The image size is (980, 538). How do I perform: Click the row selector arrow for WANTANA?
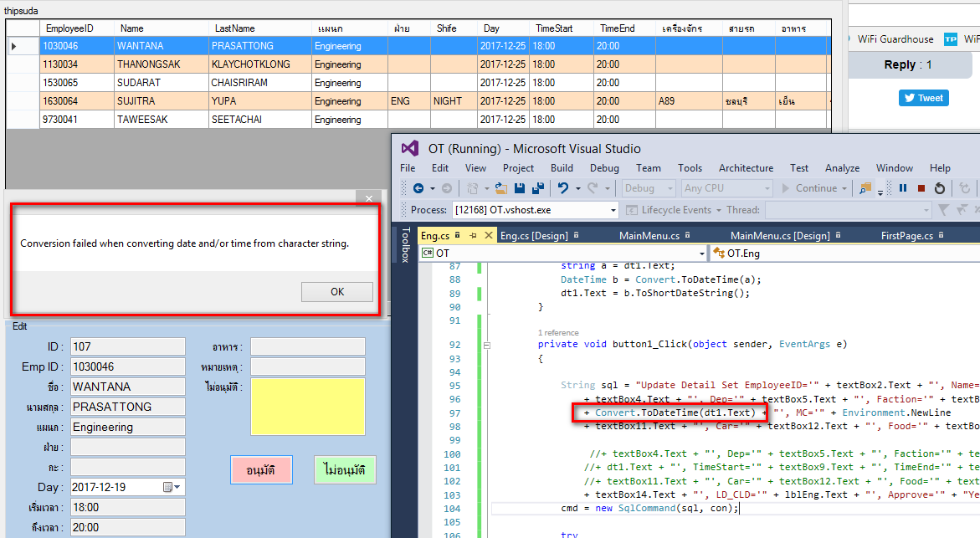[13, 46]
